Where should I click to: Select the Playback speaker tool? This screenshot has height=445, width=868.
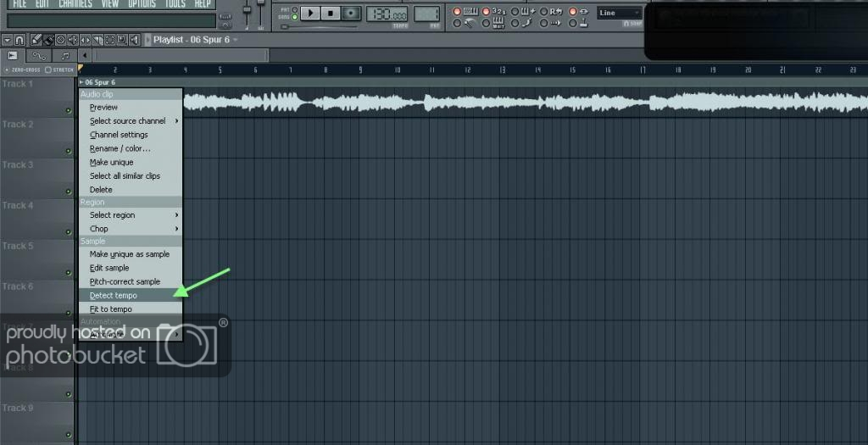[135, 40]
